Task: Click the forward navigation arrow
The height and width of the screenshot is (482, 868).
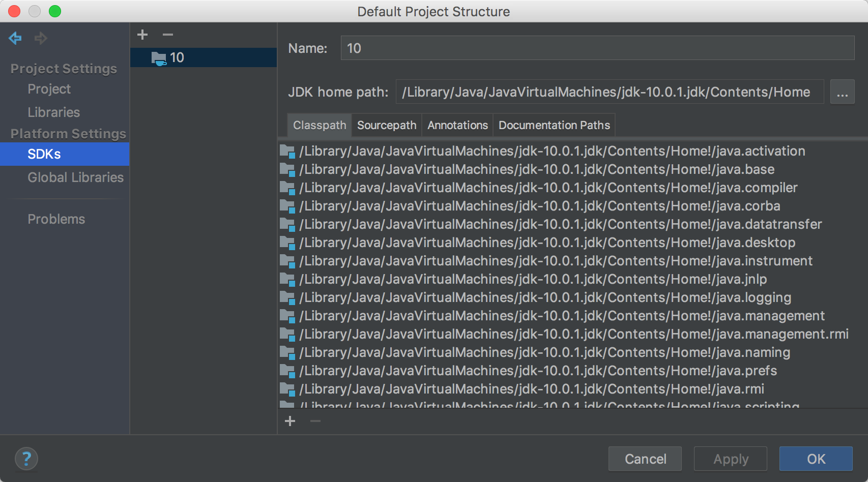Action: [41, 38]
